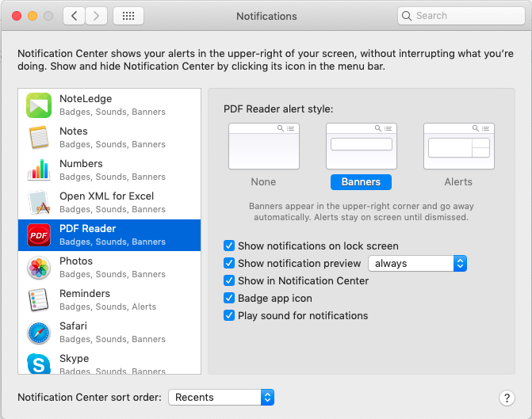Click the Notes app icon
This screenshot has height=419, width=532.
click(39, 137)
